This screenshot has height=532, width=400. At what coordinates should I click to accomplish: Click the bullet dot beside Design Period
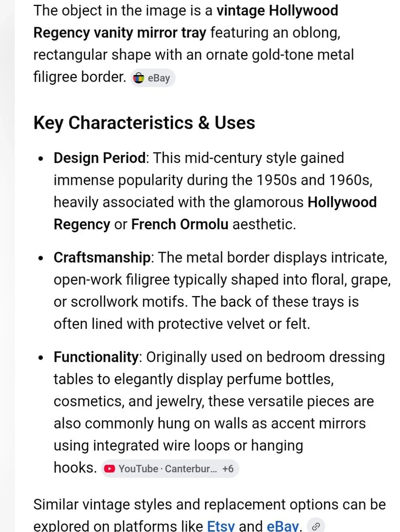[41, 159]
